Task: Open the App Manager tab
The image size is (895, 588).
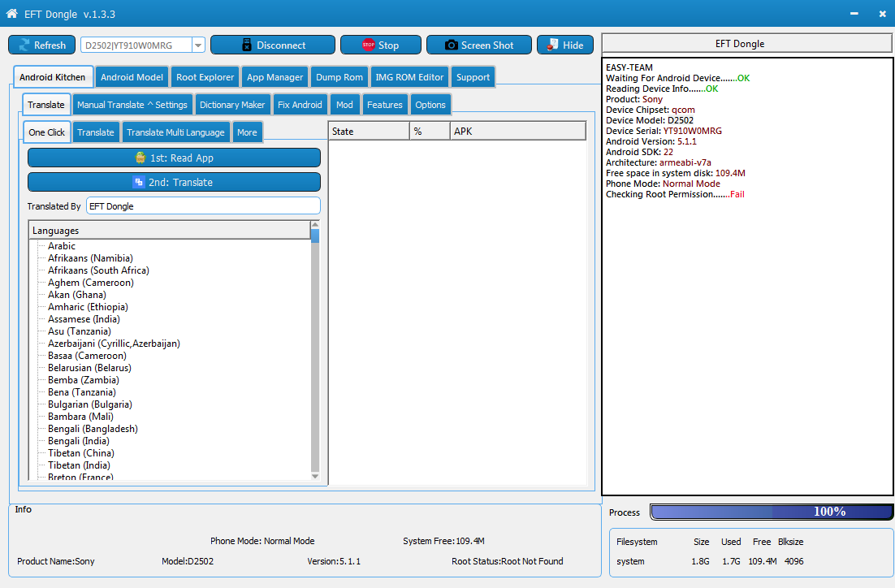Action: (275, 77)
